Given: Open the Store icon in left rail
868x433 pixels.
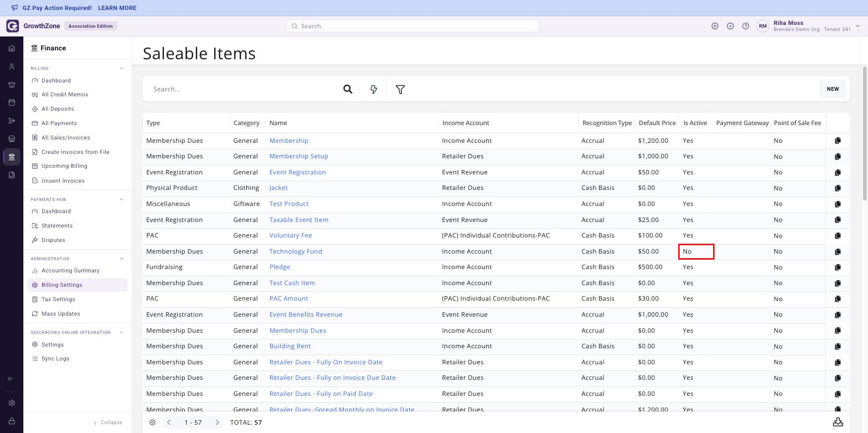Looking at the screenshot, I should tap(12, 139).
